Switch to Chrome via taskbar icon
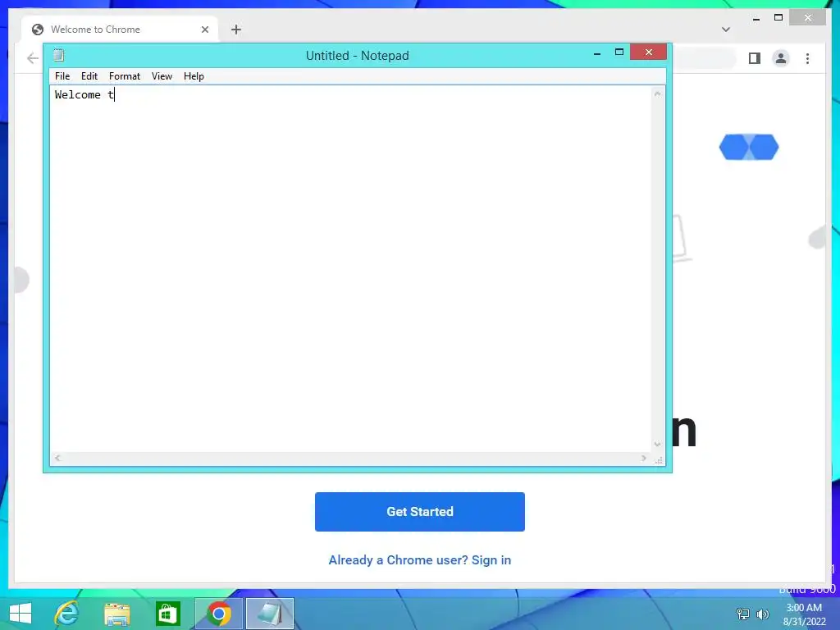Image resolution: width=840 pixels, height=630 pixels. coord(218,614)
